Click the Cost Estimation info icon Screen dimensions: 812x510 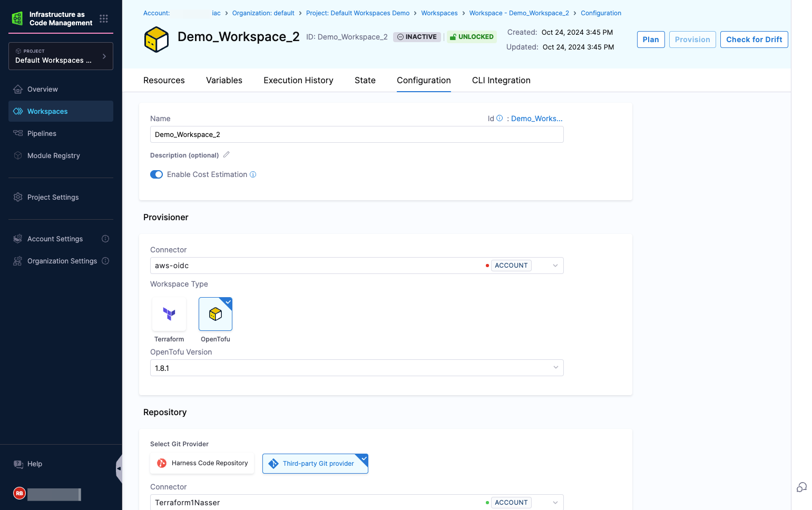pyautogui.click(x=253, y=174)
